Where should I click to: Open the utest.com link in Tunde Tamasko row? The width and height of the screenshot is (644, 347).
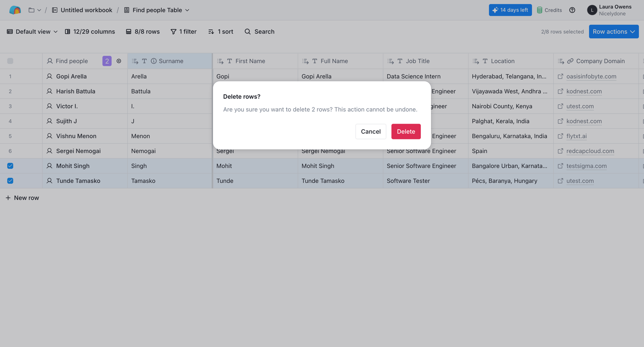click(580, 181)
